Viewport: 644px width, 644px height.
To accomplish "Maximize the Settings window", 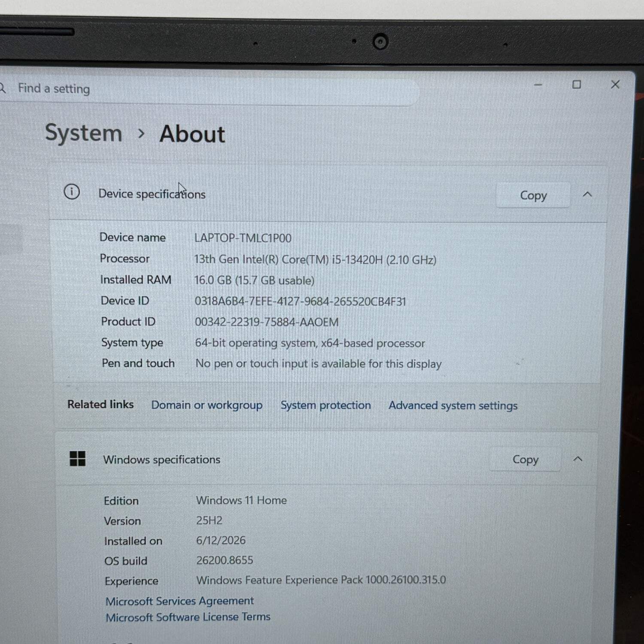I will (x=577, y=85).
